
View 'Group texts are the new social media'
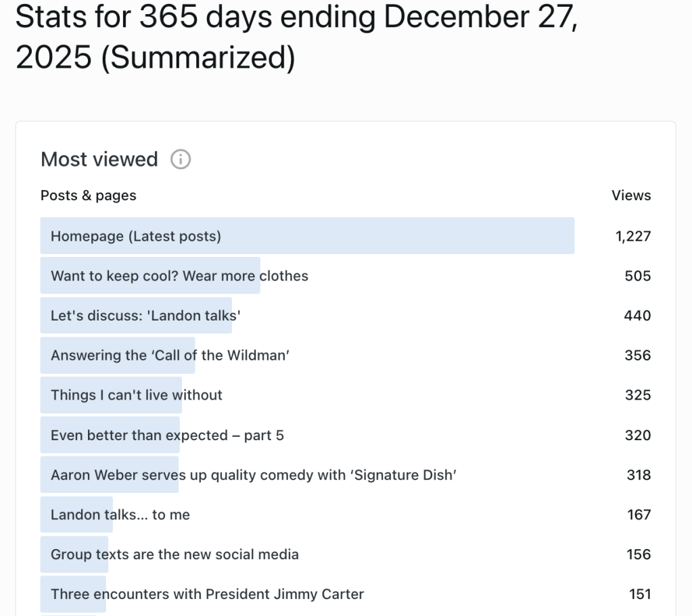pos(175,554)
